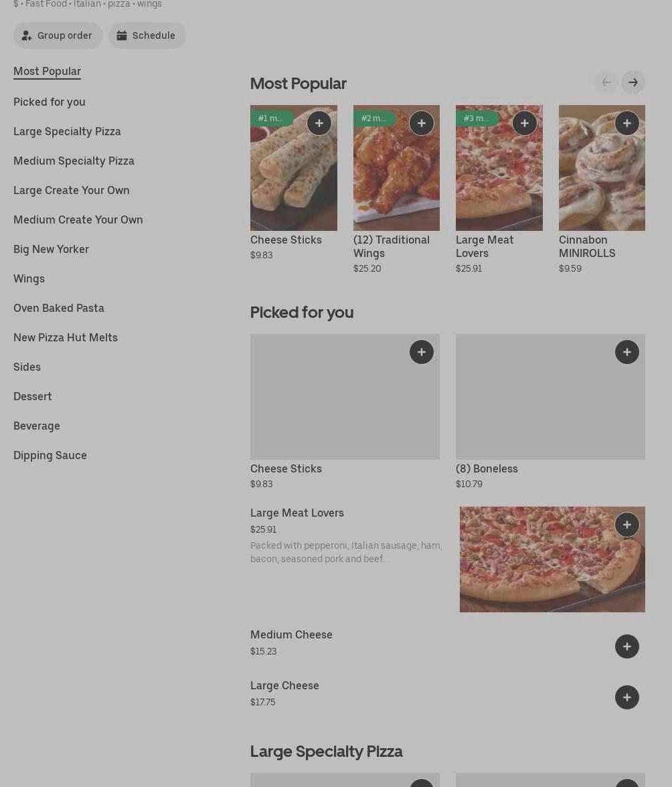Click the previous arrow in Most Popular

(x=606, y=82)
